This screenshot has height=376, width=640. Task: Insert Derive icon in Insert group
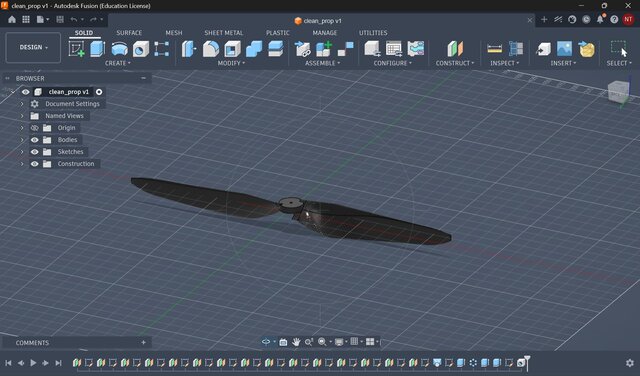(543, 49)
